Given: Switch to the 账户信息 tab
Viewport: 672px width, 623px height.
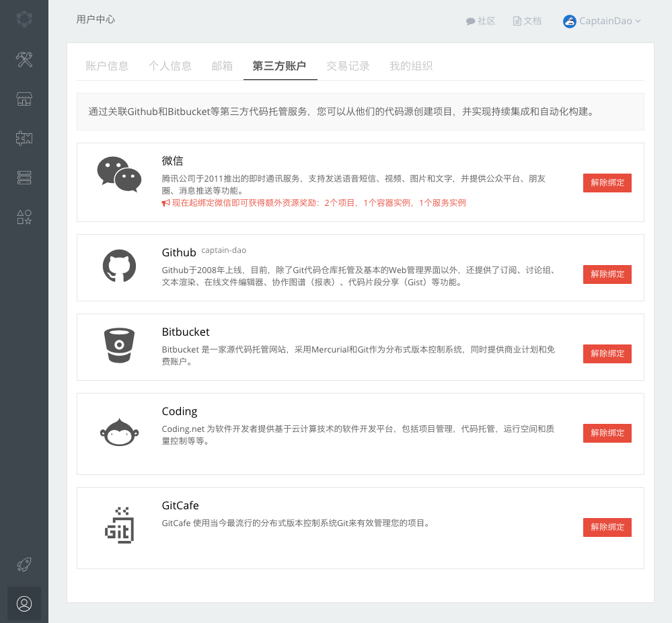Looking at the screenshot, I should [107, 66].
